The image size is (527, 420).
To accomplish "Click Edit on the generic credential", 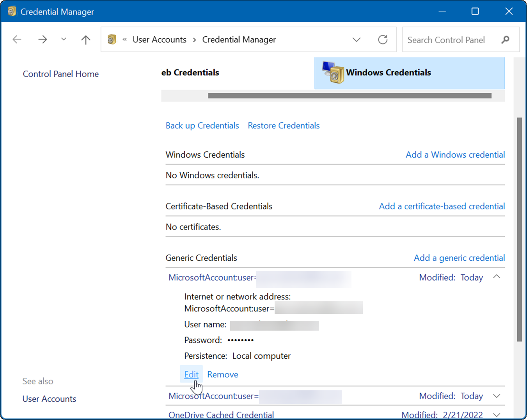I will coord(191,374).
